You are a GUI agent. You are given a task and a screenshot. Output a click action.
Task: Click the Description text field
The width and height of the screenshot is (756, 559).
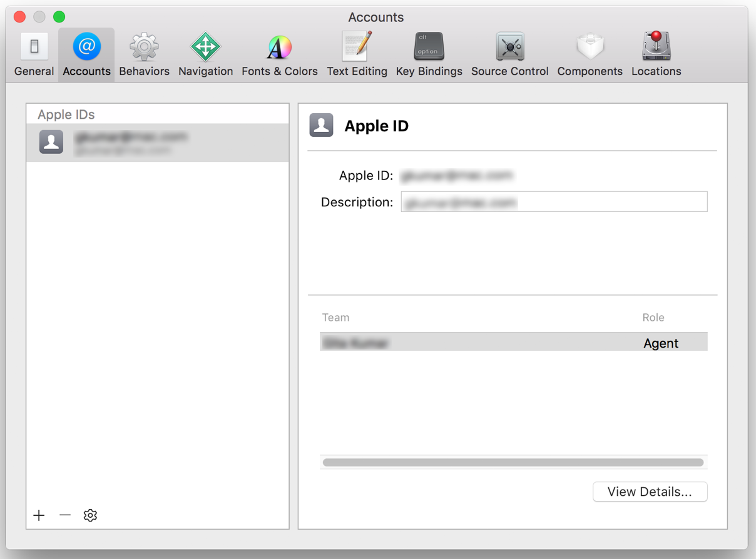pyautogui.click(x=554, y=202)
